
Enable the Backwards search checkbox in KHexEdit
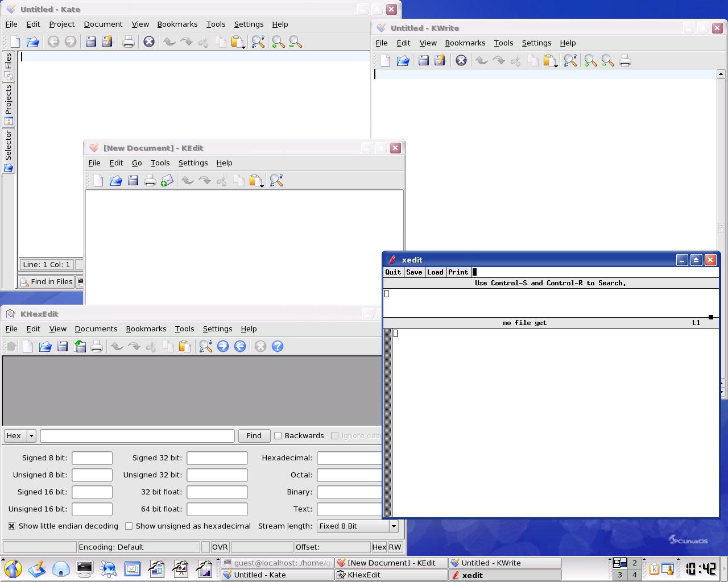tap(278, 436)
